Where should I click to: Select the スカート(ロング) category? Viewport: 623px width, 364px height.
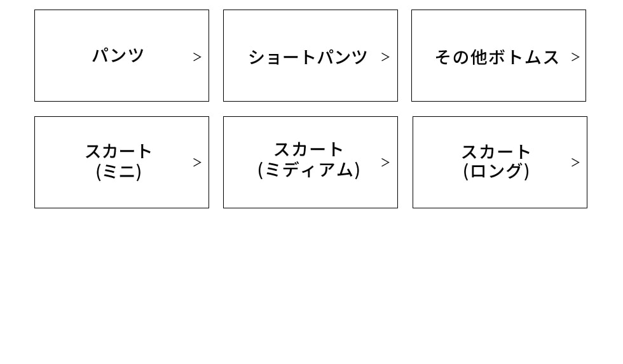(500, 163)
